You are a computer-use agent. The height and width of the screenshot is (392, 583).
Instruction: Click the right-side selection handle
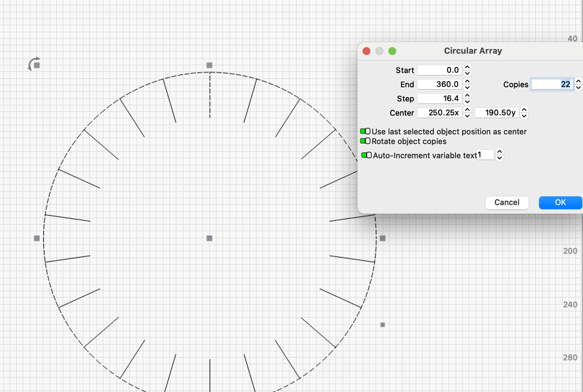pos(382,238)
